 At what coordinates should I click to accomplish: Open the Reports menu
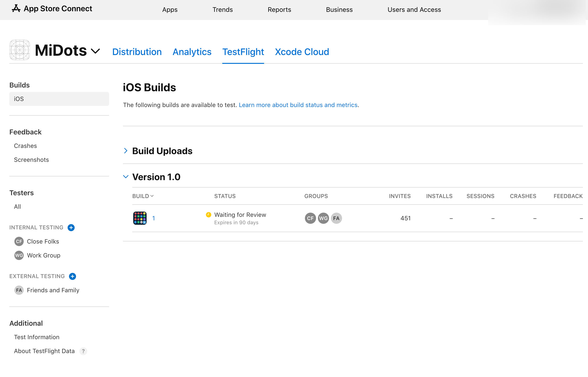[x=279, y=10]
